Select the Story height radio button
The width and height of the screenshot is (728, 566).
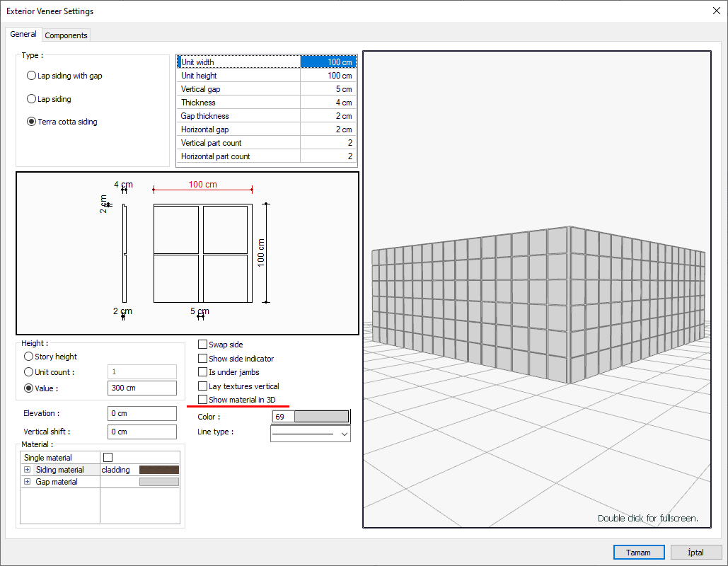[x=29, y=357]
